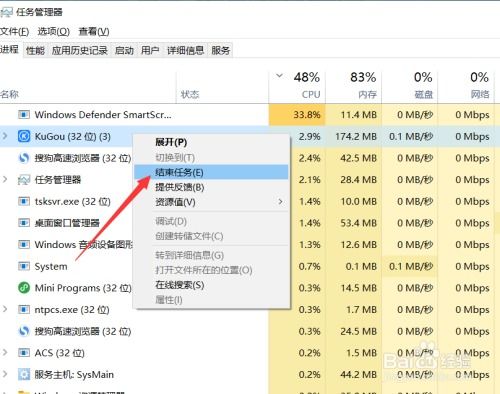Screen dimensions: 500x394
Task: Select the tsksvr.exe (32 位) process name
Action: pyautogui.click(x=73, y=201)
